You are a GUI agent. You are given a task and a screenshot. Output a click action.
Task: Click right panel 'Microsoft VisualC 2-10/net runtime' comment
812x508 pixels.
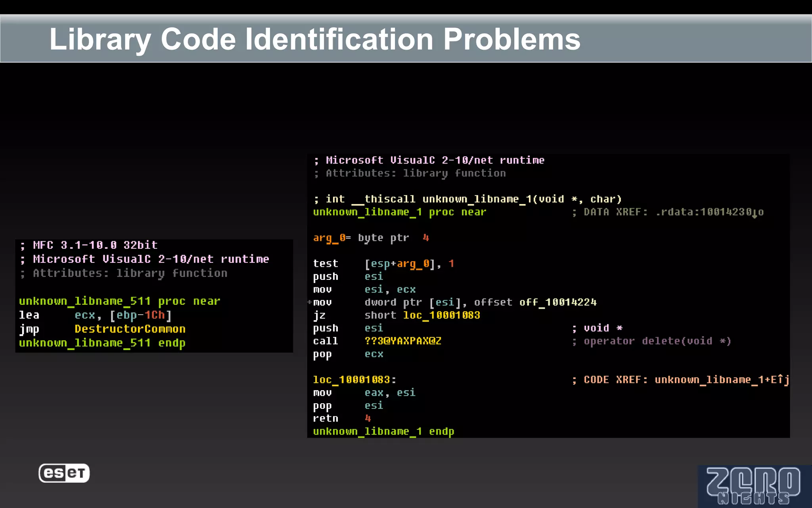point(429,160)
